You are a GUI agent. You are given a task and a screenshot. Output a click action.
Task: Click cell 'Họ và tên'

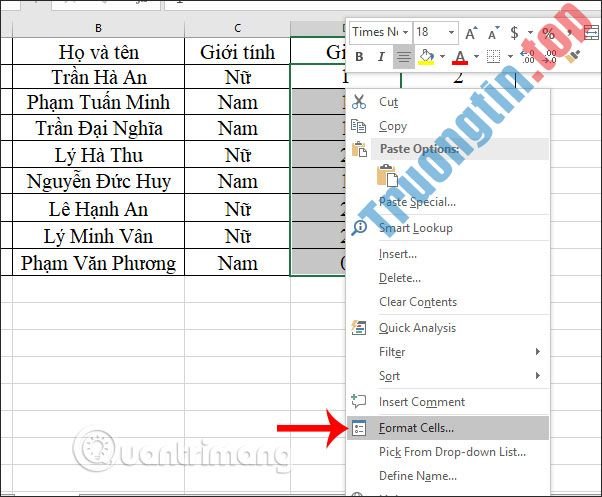pos(98,51)
